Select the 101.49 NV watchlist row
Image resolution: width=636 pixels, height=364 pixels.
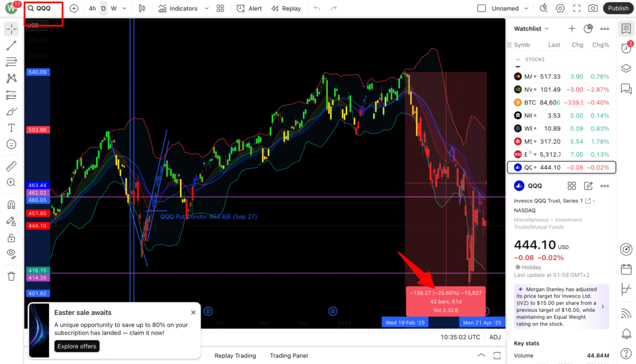561,89
